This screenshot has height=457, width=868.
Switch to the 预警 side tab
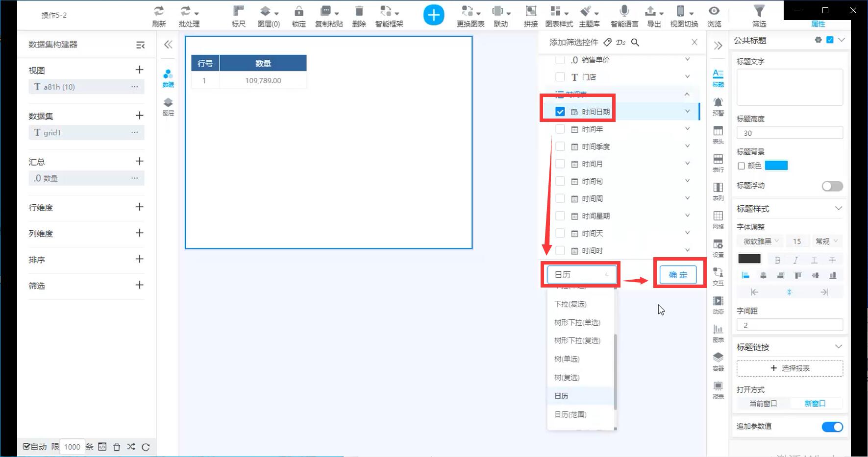point(718,106)
